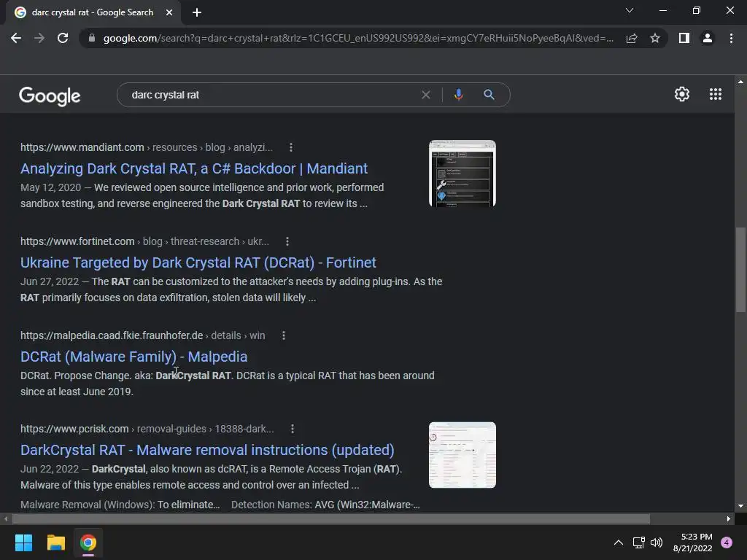Click the scroll right arrow
This screenshot has height=560, width=747.
(729, 518)
